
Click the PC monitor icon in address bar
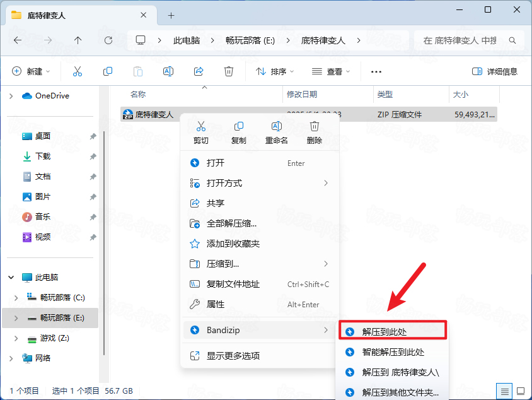(x=141, y=40)
